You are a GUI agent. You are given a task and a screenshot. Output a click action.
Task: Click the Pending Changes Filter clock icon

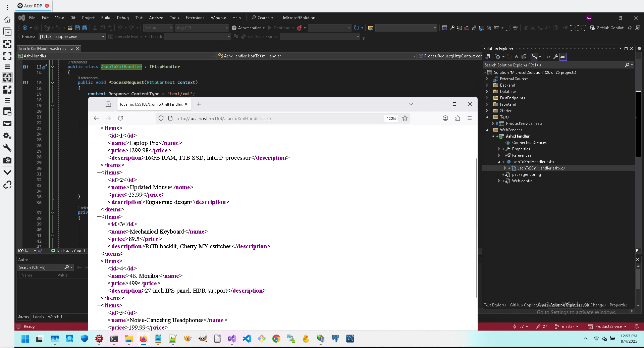pos(498,57)
